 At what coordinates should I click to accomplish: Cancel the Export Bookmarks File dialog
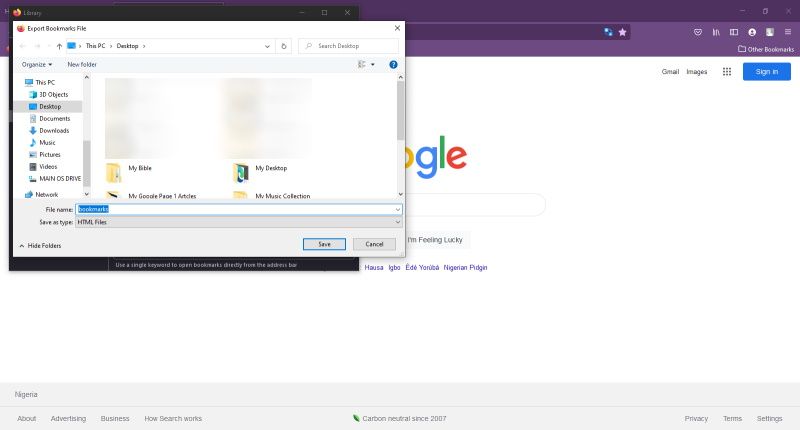[374, 244]
